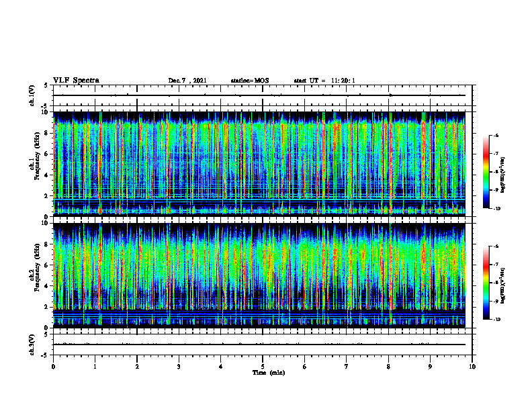Screen dimensions: 532x411
Task: Click the ch.1 PSD colorbar
Action: 486,172
